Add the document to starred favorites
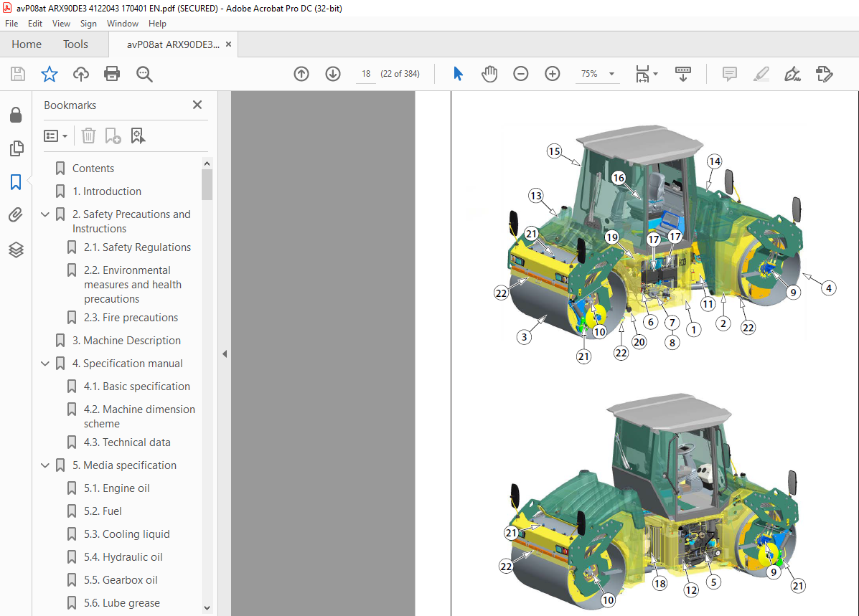The image size is (859, 616). [50, 74]
